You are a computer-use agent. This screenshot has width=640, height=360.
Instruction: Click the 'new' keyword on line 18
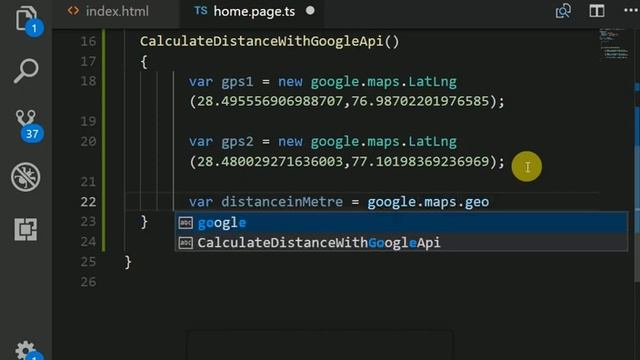pyautogui.click(x=290, y=82)
